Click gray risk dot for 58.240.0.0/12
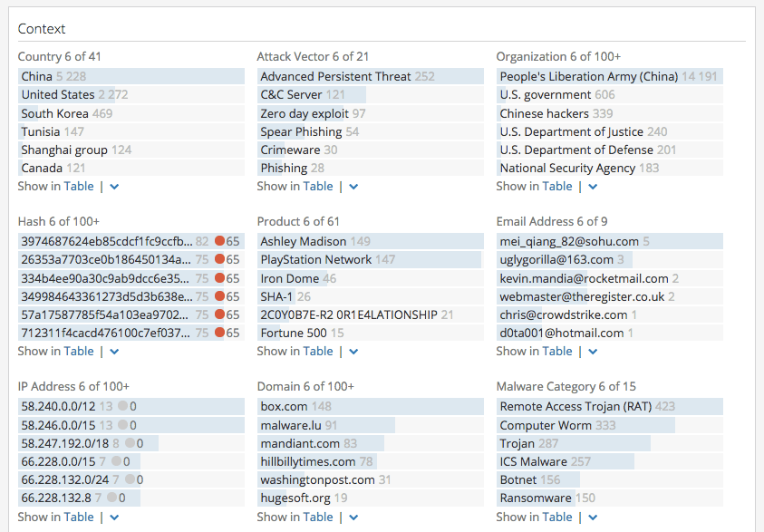The image size is (764, 532). click(122, 406)
